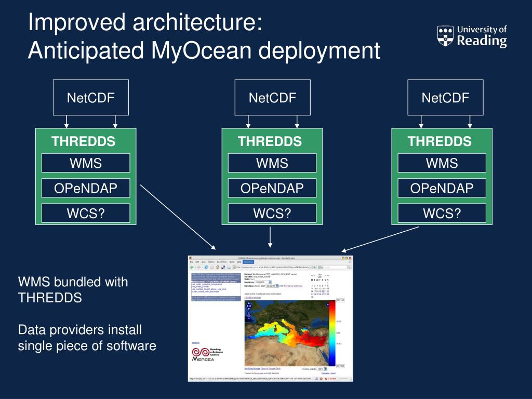Click the 'WCS?' box in the middle THREDDS block
The height and width of the screenshot is (399, 532).
click(x=272, y=213)
